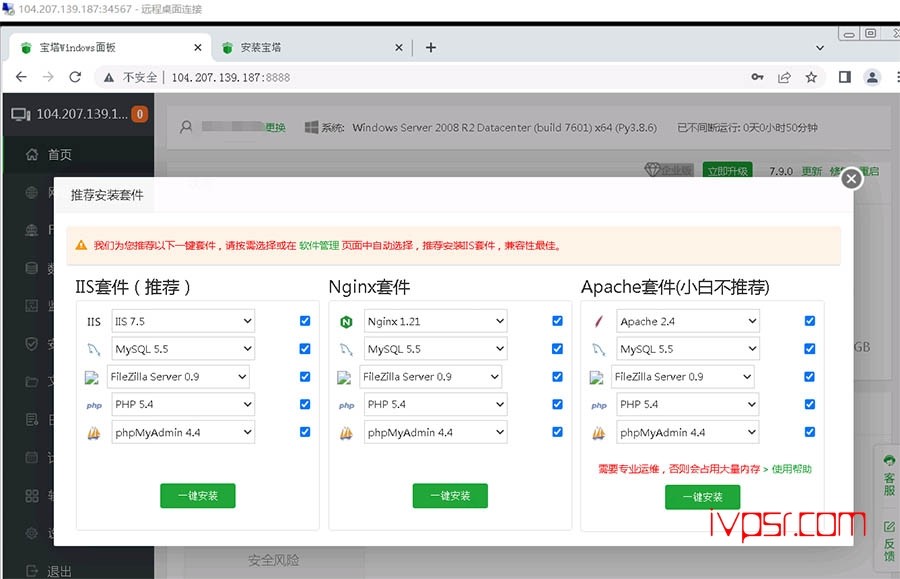900x579 pixels.
Task: Click 一键安装 under IIS套件
Action: (x=197, y=496)
